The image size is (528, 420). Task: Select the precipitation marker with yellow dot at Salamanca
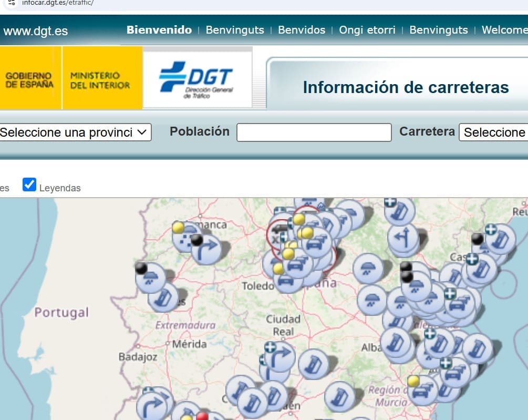(x=187, y=235)
